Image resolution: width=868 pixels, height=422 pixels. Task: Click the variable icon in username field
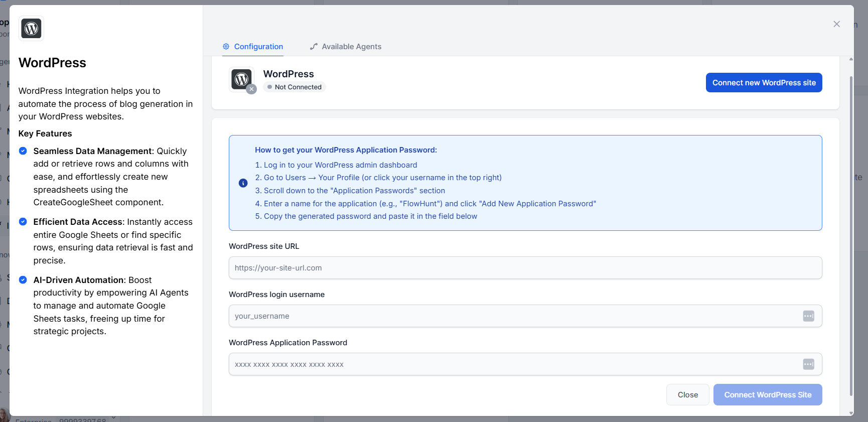(808, 316)
